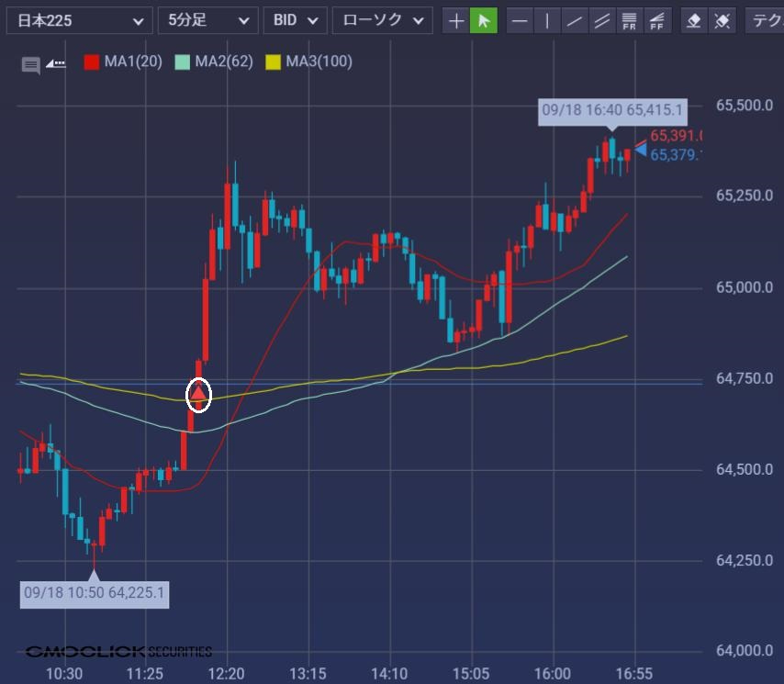Click the 16:00 time axis label

[x=553, y=674]
